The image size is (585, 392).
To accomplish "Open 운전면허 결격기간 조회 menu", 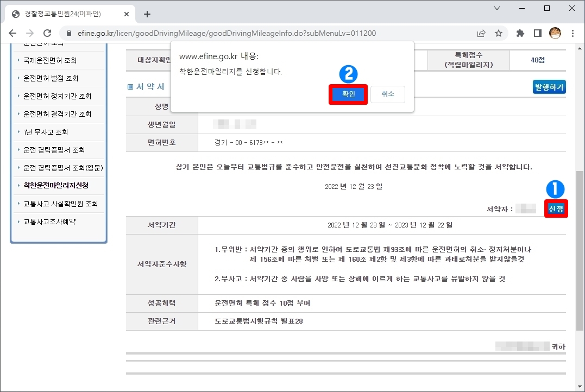I will coord(57,114).
